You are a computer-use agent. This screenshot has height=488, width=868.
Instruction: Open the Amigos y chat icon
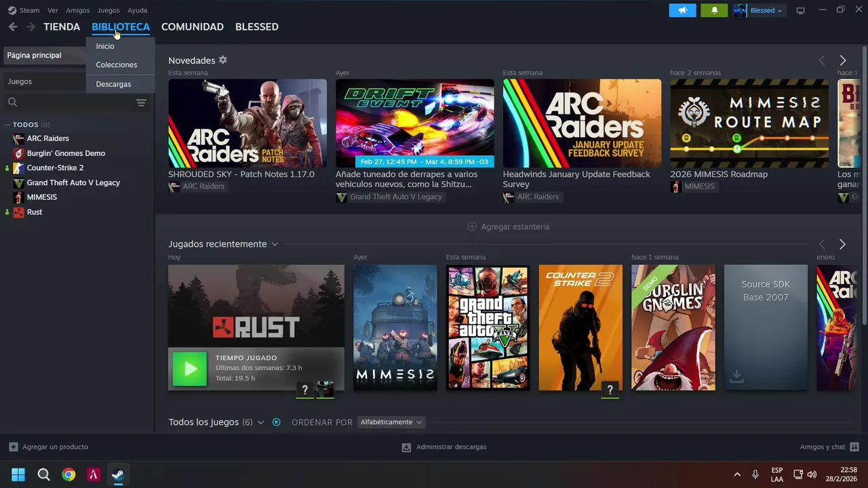tap(854, 447)
